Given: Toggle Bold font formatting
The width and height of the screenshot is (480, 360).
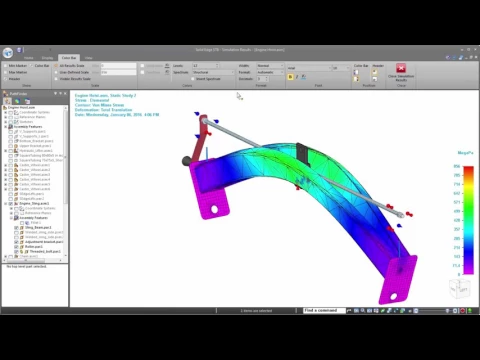Looking at the screenshot, I should 290,77.
